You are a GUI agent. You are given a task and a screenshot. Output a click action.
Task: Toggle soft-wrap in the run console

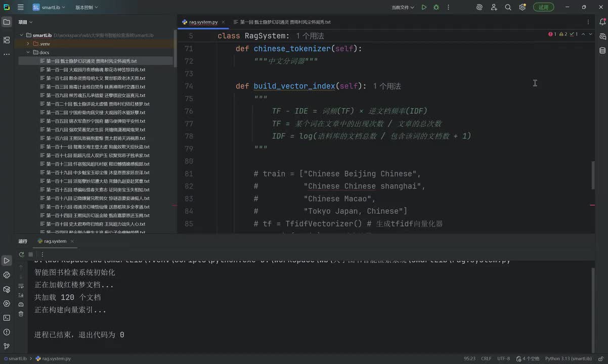[21, 286]
